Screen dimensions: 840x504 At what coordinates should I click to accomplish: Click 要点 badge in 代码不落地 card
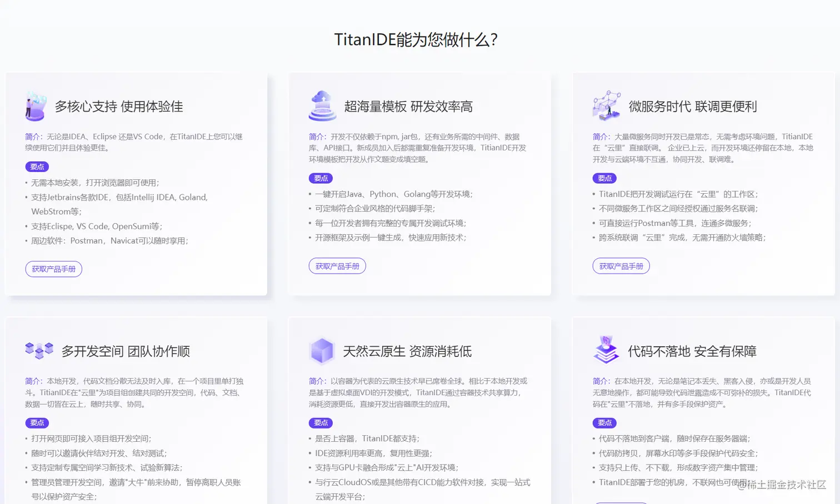pyautogui.click(x=604, y=423)
